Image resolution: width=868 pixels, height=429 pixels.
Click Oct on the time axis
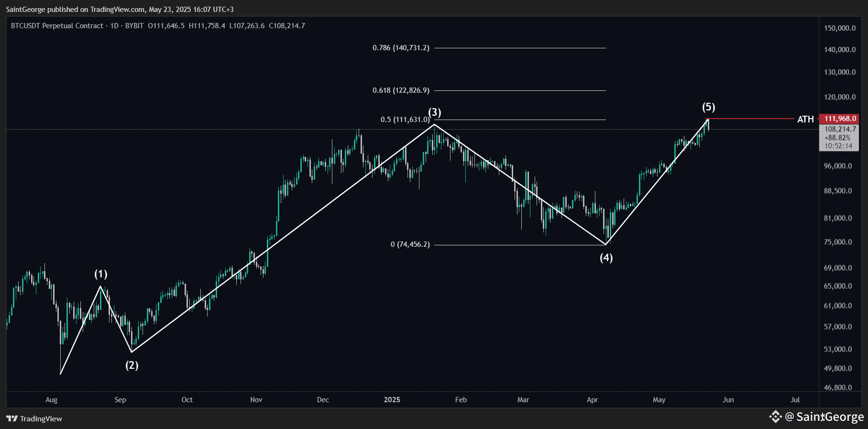point(187,400)
